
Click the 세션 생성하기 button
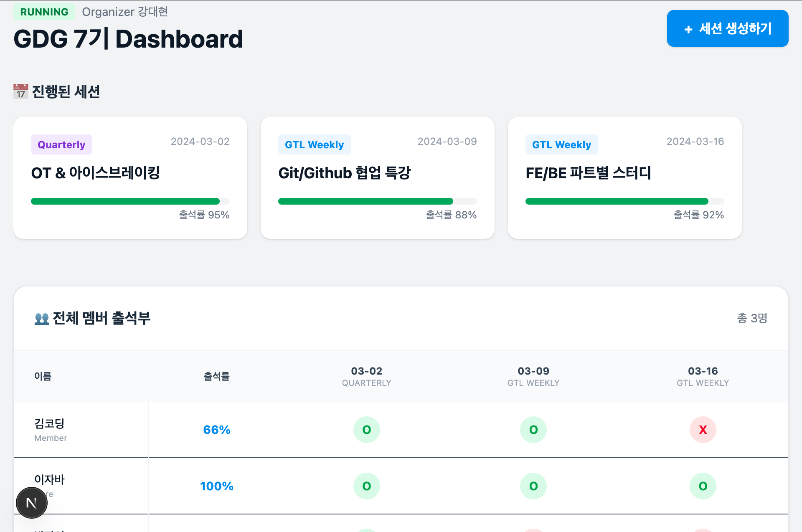coord(727,28)
